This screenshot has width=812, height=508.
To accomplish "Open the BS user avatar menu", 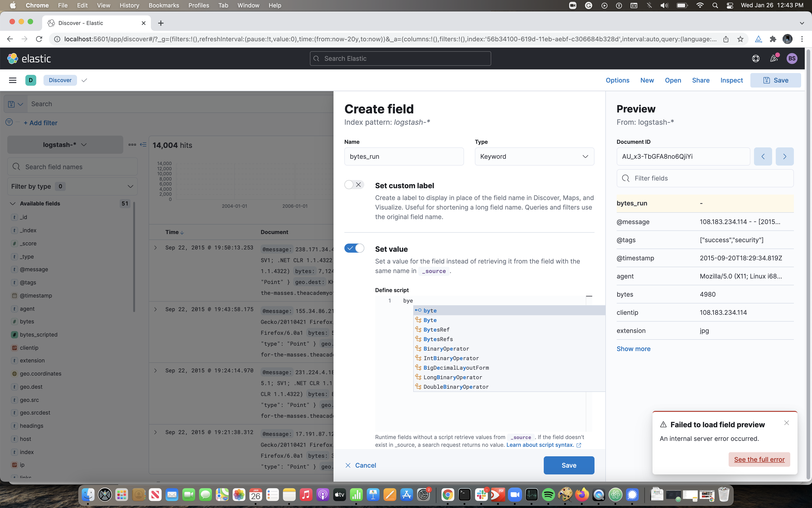I will [792, 59].
